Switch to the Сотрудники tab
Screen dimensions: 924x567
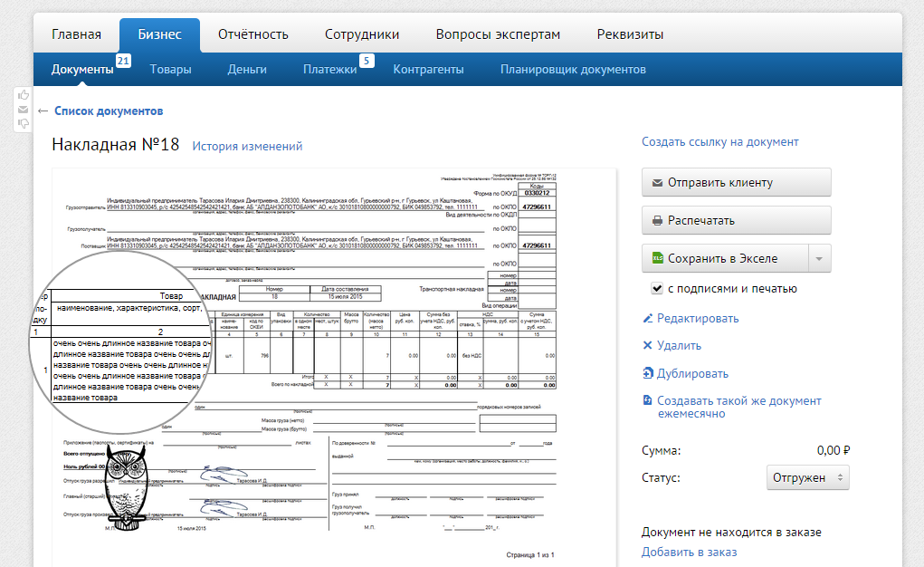pos(362,34)
